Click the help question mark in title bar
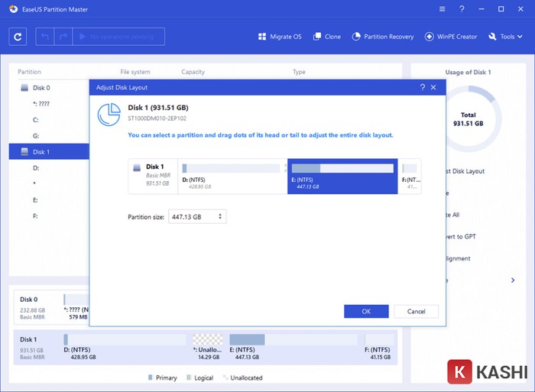The image size is (535, 392). tap(462, 9)
